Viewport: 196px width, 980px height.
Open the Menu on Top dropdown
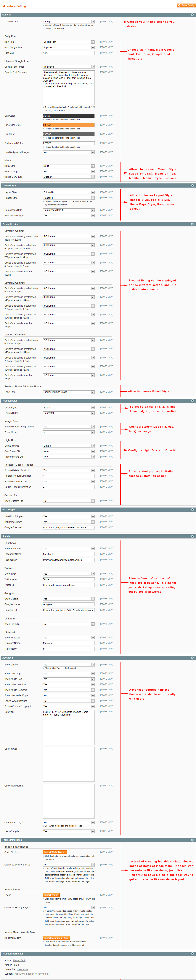click(x=68, y=171)
